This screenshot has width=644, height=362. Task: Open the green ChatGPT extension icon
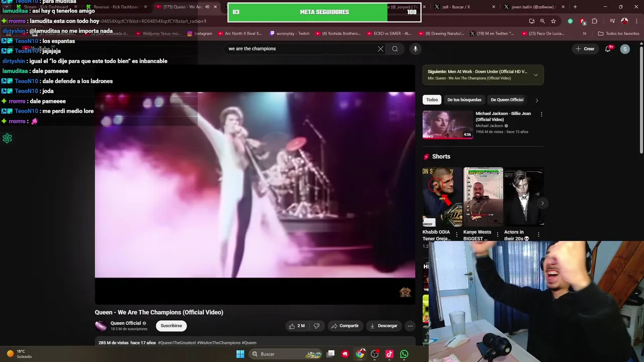[x=570, y=21]
